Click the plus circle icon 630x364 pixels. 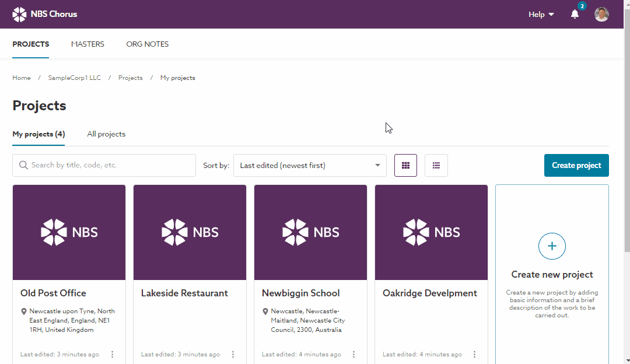tap(552, 246)
